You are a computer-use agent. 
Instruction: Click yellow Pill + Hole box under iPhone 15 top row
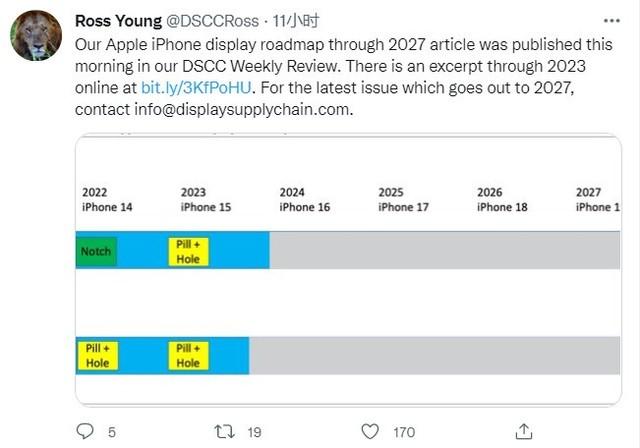[x=188, y=252]
